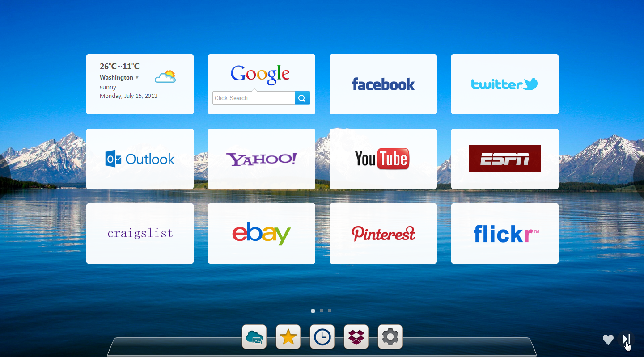Open the gear settings dock icon
Image resolution: width=644 pixels, height=357 pixels.
(390, 337)
